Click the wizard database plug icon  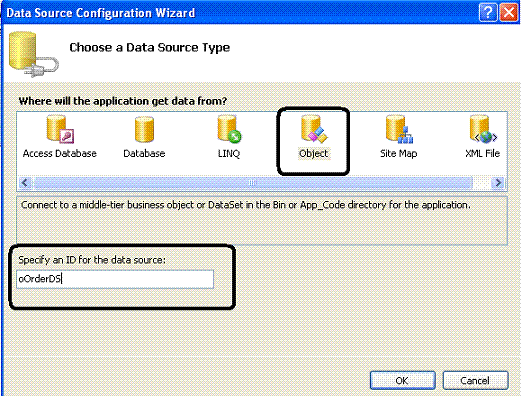[33, 54]
